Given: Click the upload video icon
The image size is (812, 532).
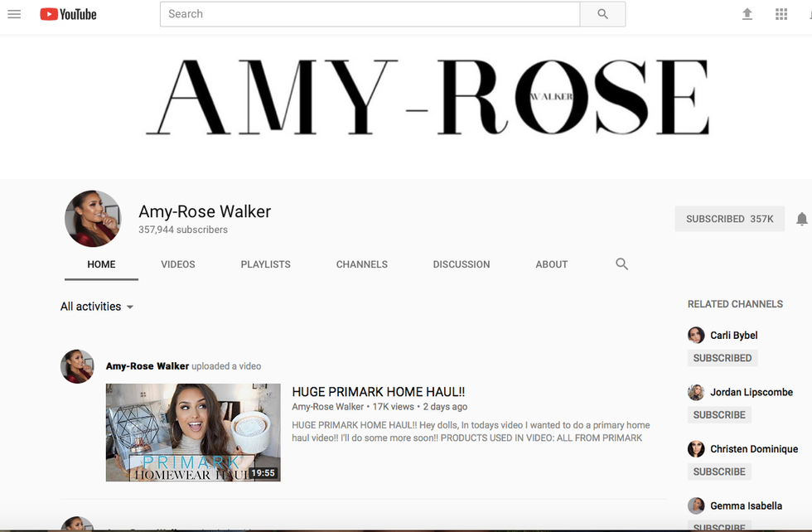Looking at the screenshot, I should pos(747,14).
